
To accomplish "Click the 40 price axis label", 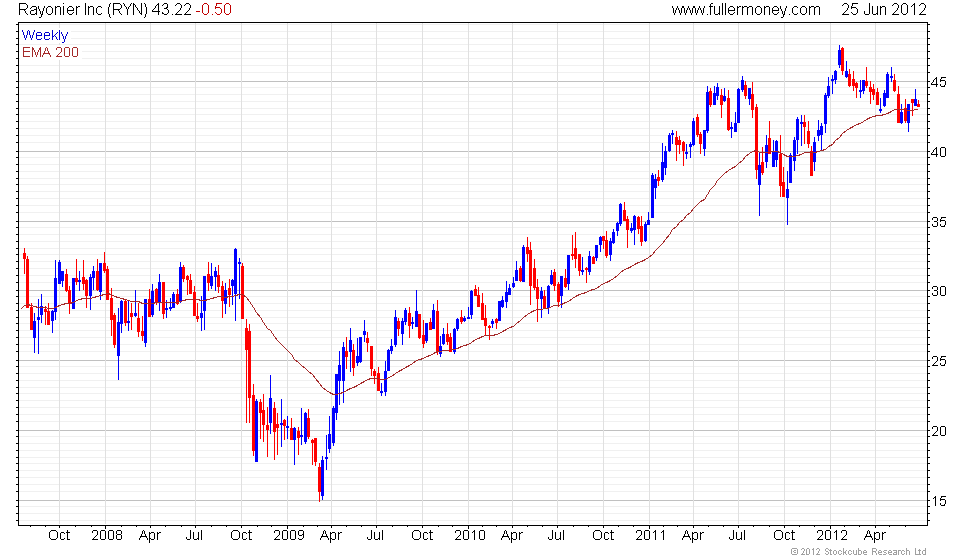I will [x=938, y=152].
